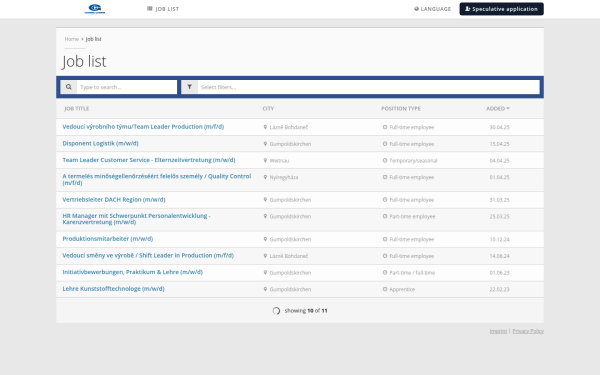The width and height of the screenshot is (600, 375).
Task: Open the Imprint footer link
Action: [498, 331]
